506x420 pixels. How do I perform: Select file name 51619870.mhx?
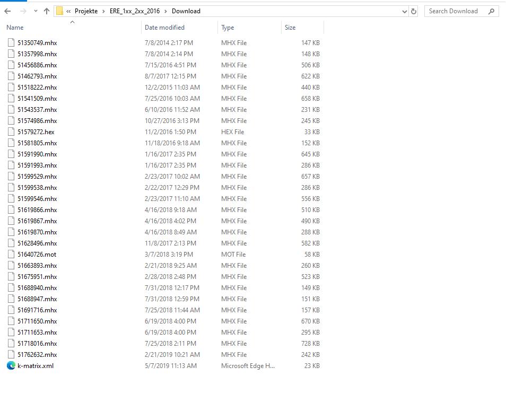click(x=38, y=232)
